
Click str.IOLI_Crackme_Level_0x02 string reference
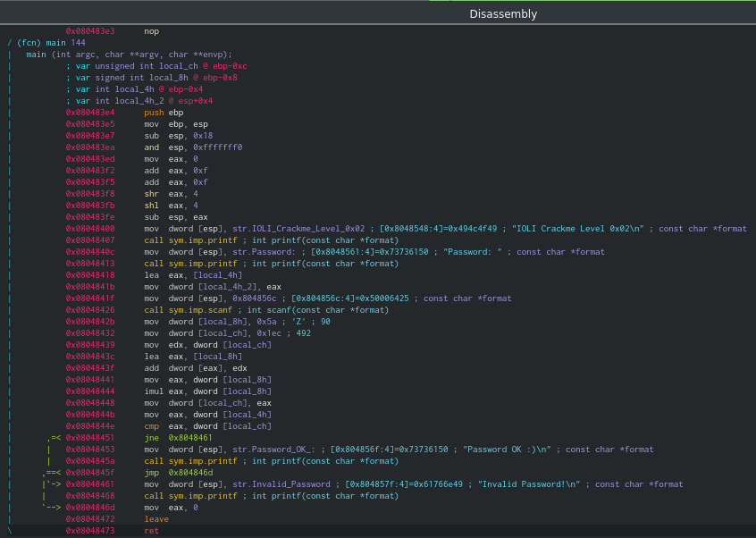click(299, 229)
